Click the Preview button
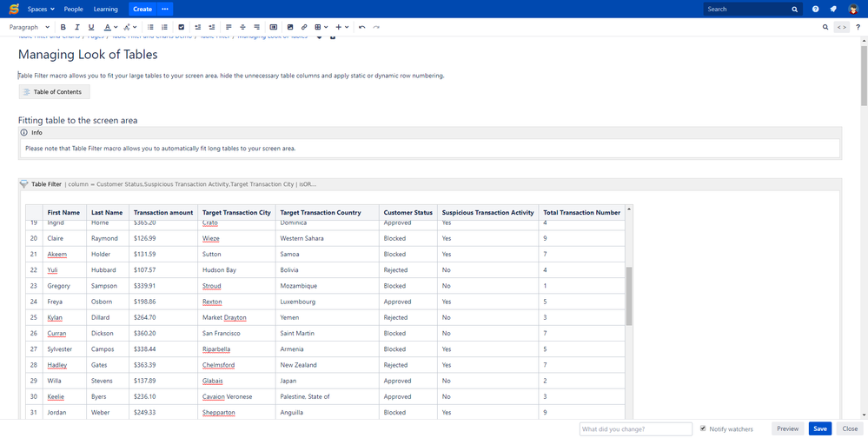Image resolution: width=868 pixels, height=438 pixels. 788,428
